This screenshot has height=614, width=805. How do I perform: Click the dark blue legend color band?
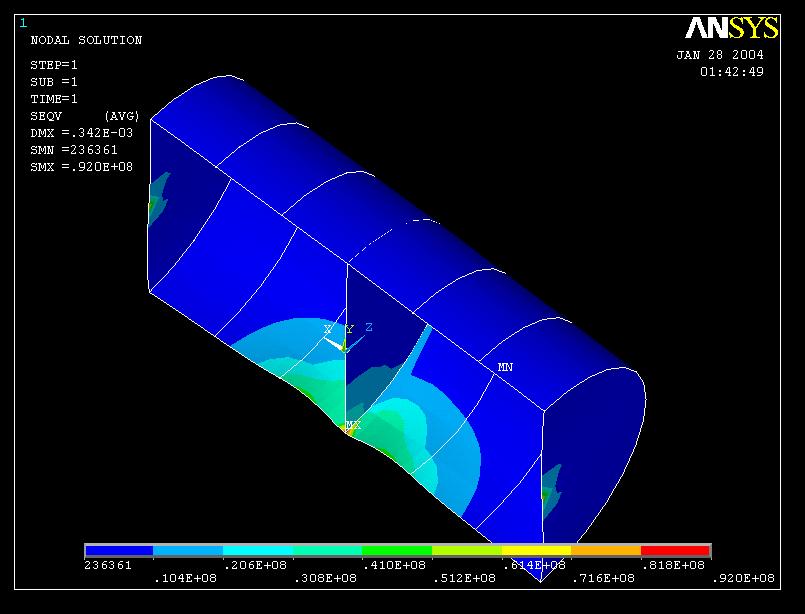119,550
